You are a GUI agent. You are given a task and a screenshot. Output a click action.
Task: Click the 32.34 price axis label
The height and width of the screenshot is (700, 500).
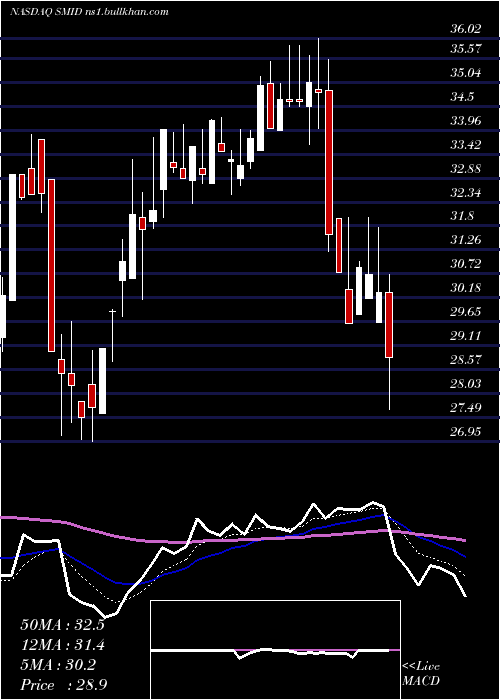(x=466, y=193)
